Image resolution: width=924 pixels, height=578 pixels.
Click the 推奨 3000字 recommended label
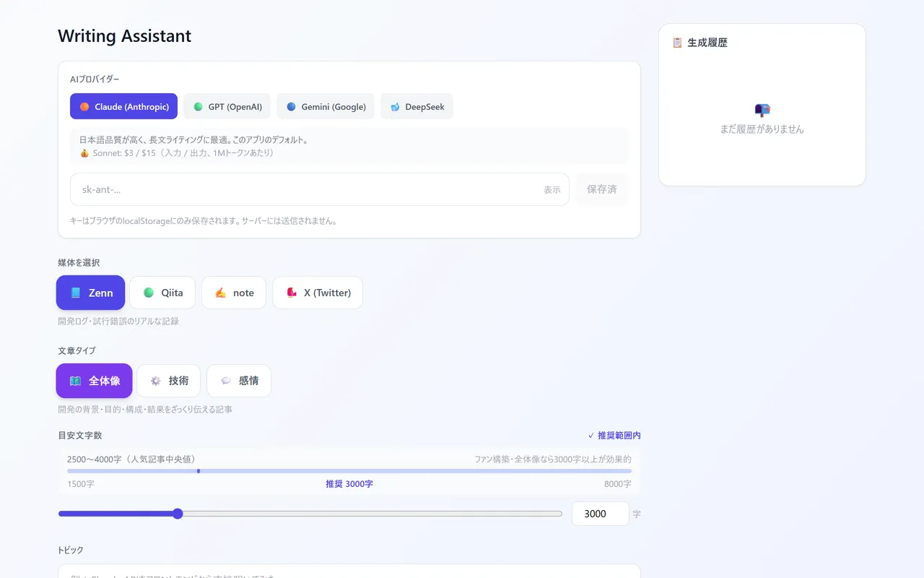coord(349,484)
